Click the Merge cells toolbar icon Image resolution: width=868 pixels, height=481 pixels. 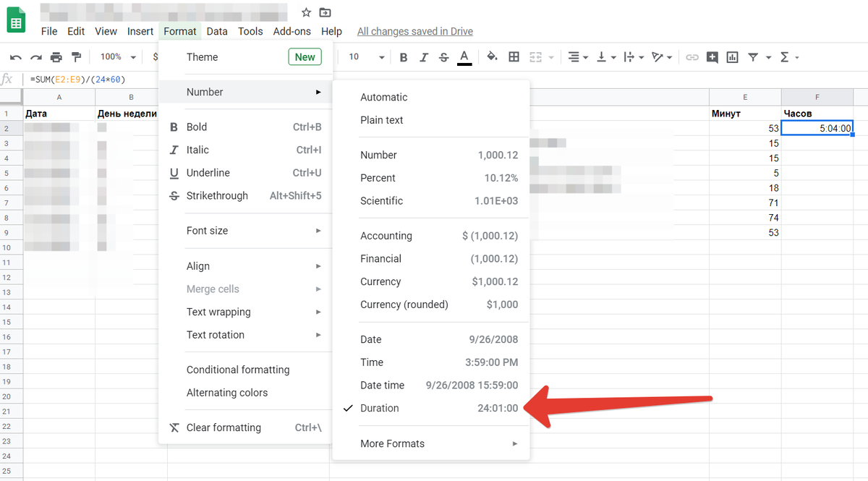point(536,57)
